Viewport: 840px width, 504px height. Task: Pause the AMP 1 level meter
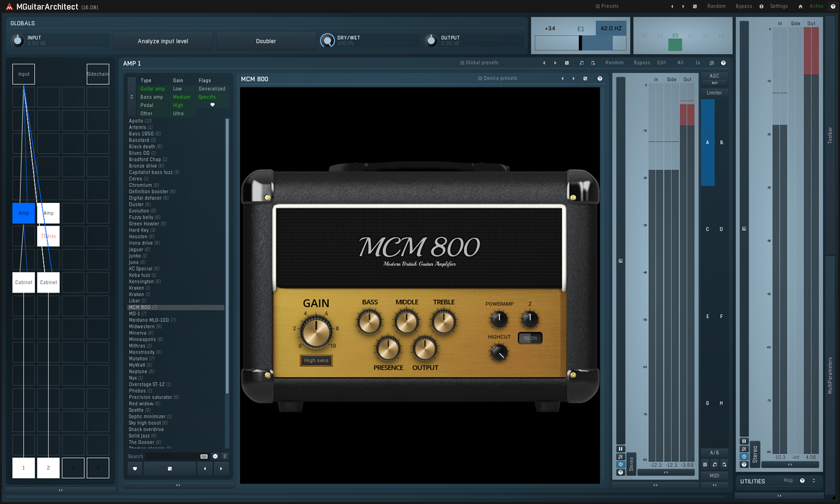point(620,449)
